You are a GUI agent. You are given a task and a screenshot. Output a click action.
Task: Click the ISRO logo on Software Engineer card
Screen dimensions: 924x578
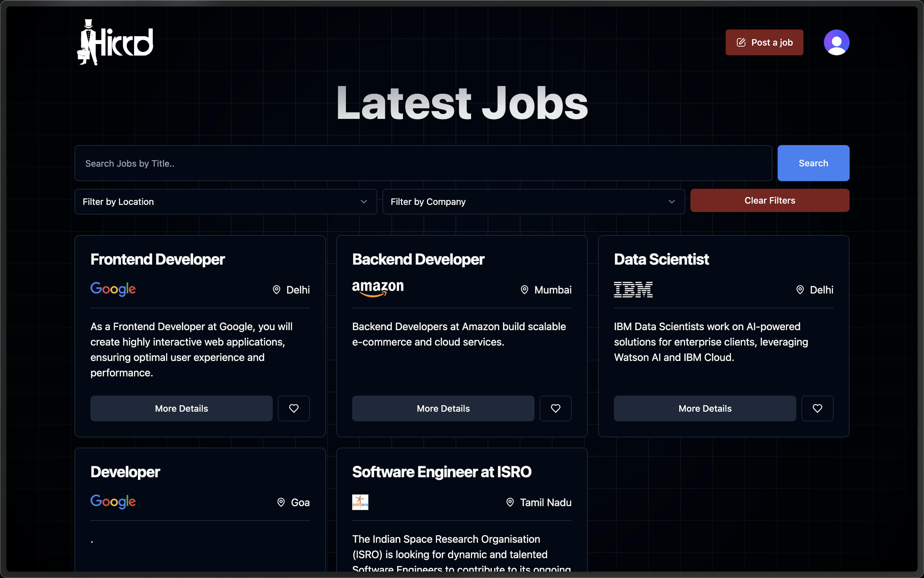pyautogui.click(x=360, y=502)
